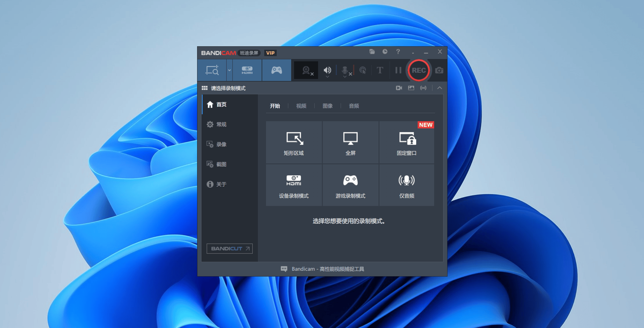Open the BANDICUT link button
Image resolution: width=644 pixels, height=328 pixels.
230,248
